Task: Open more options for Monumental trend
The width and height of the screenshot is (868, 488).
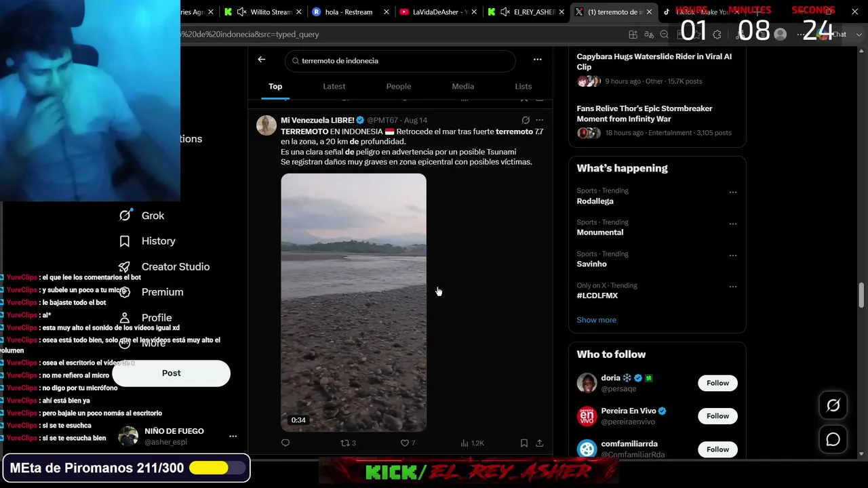Action: coord(733,224)
